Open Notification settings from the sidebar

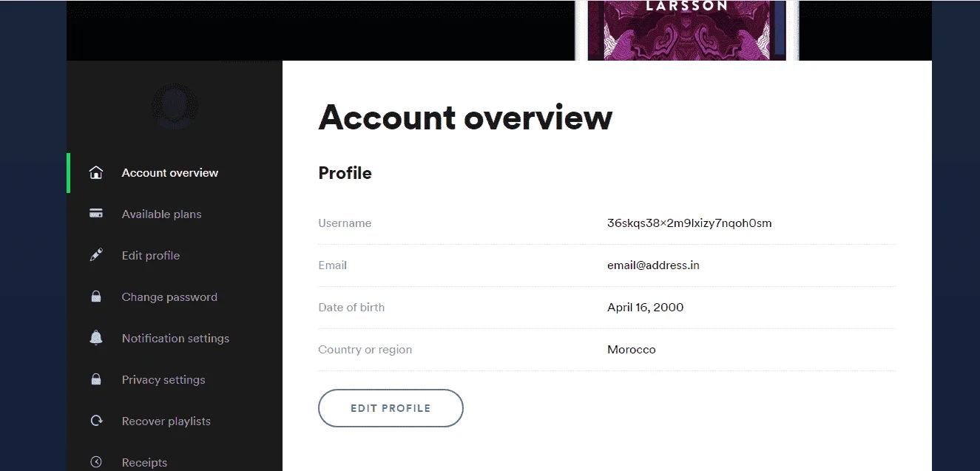[x=175, y=339]
